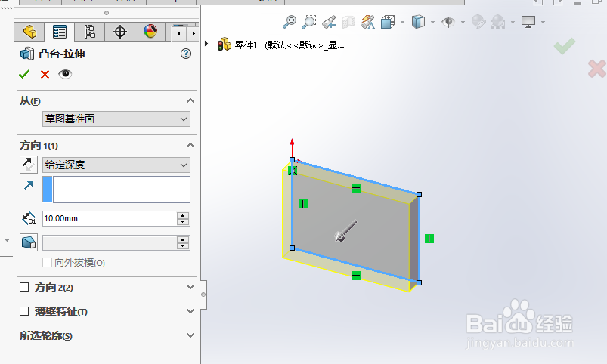
Task: Cancel with the graphics-area red X
Action: [597, 69]
